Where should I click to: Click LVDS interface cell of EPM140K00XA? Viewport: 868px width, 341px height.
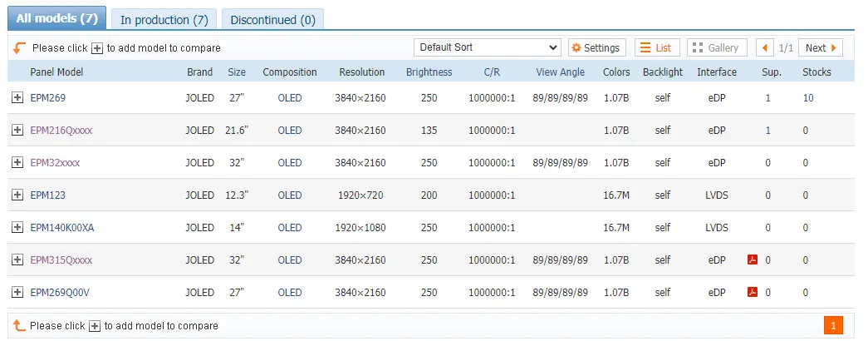[717, 227]
